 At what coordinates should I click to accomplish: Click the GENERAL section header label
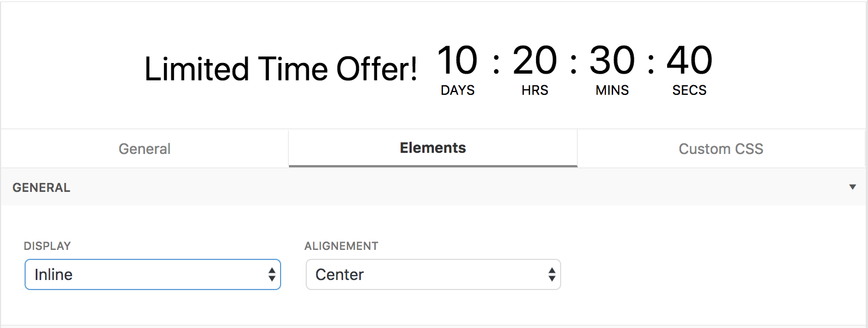pyautogui.click(x=41, y=188)
